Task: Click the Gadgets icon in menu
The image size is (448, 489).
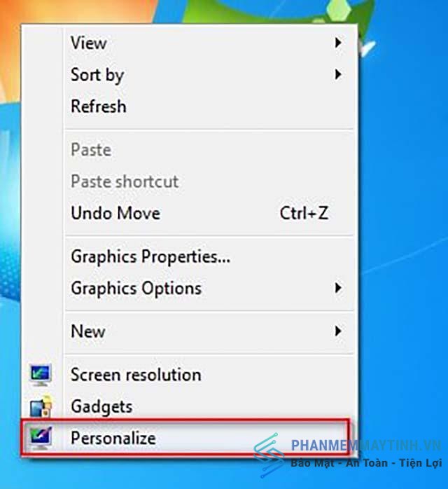Action: coord(41,406)
